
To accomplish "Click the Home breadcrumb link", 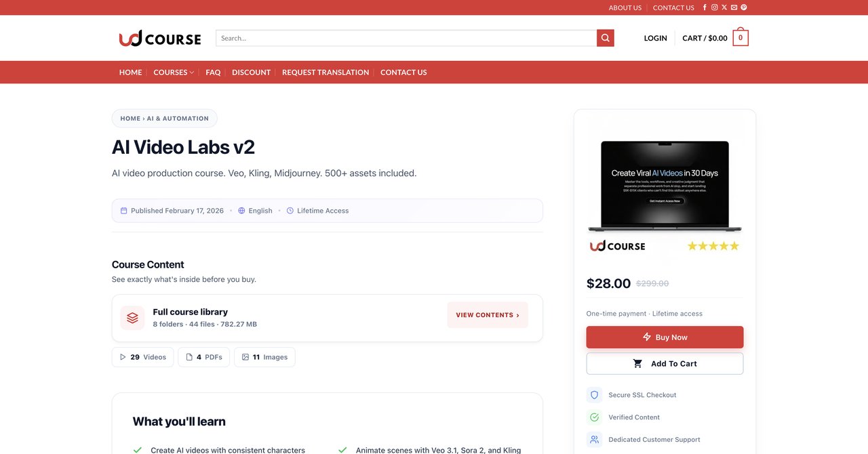I will pyautogui.click(x=130, y=119).
